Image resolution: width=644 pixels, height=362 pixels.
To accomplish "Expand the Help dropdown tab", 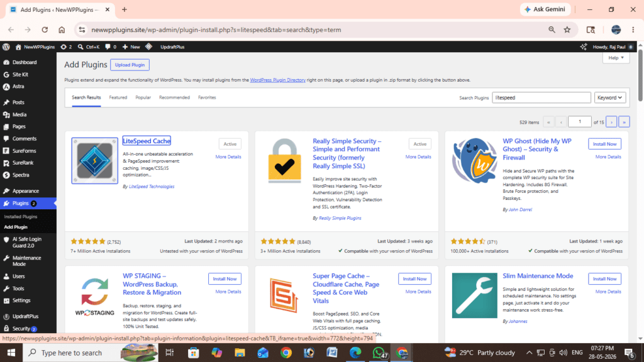I will point(616,58).
